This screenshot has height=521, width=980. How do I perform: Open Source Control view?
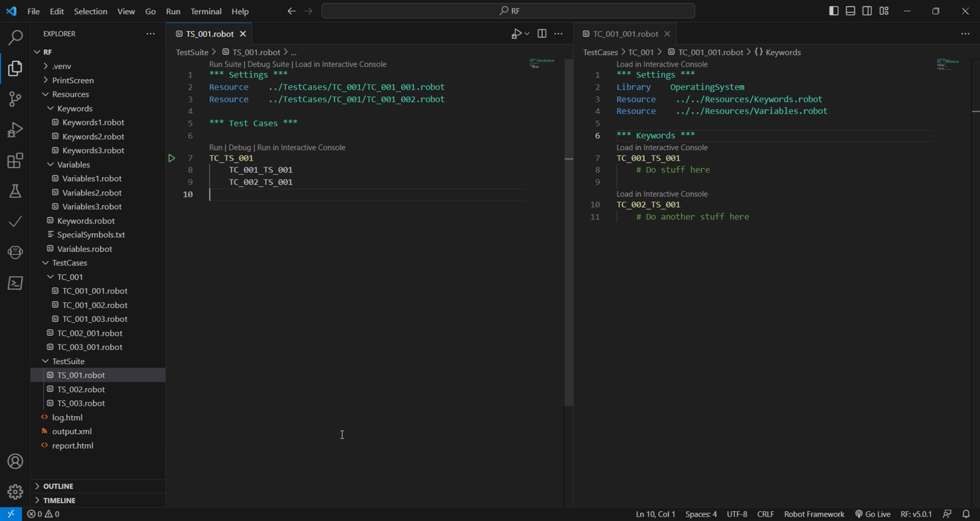(x=15, y=99)
